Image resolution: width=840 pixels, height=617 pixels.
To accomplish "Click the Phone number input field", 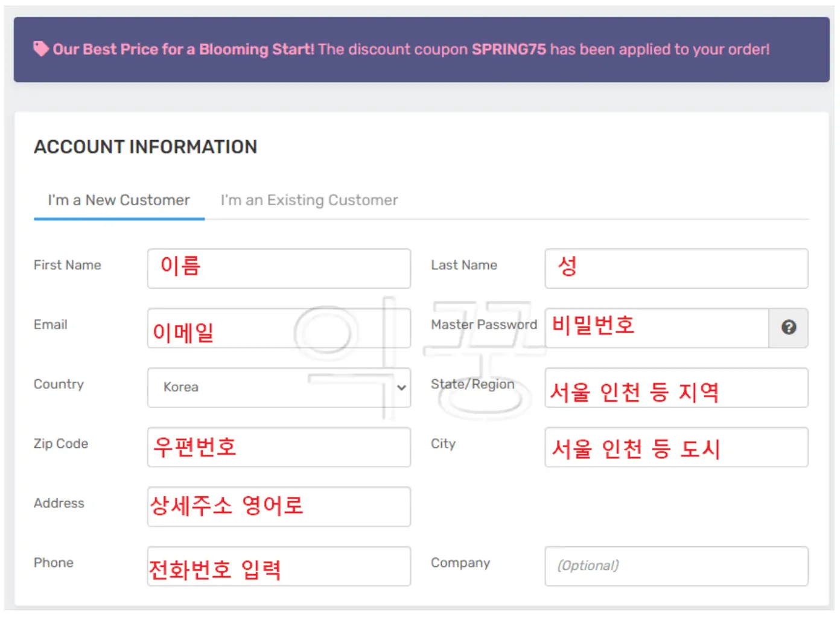I will [x=279, y=566].
